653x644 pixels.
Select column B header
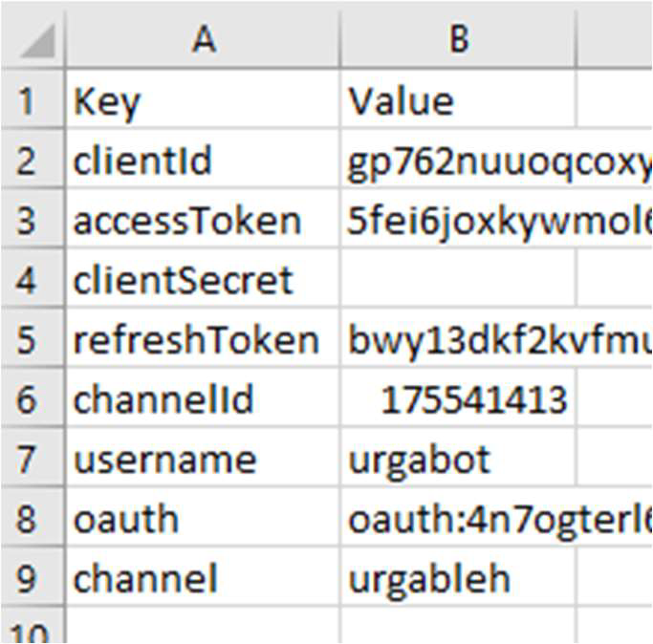[x=459, y=38]
